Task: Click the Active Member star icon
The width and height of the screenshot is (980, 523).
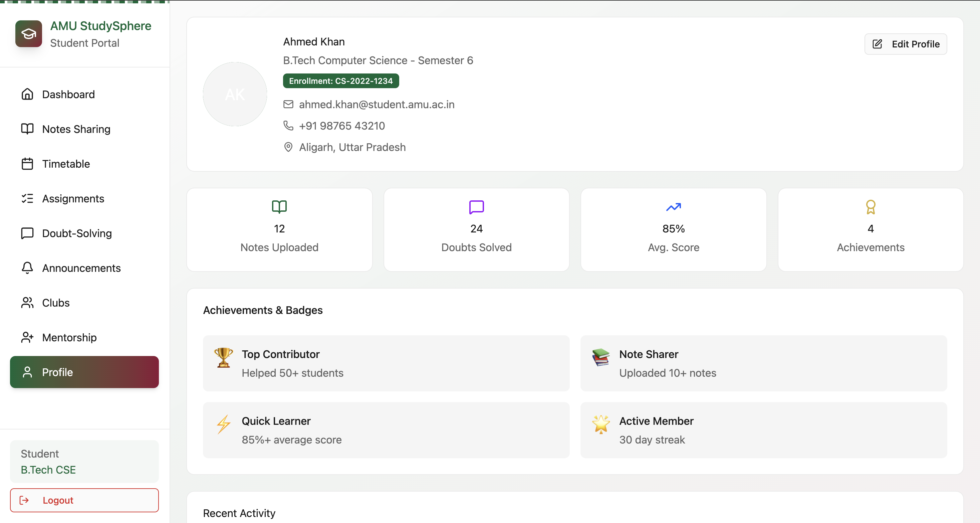Action: pyautogui.click(x=601, y=424)
